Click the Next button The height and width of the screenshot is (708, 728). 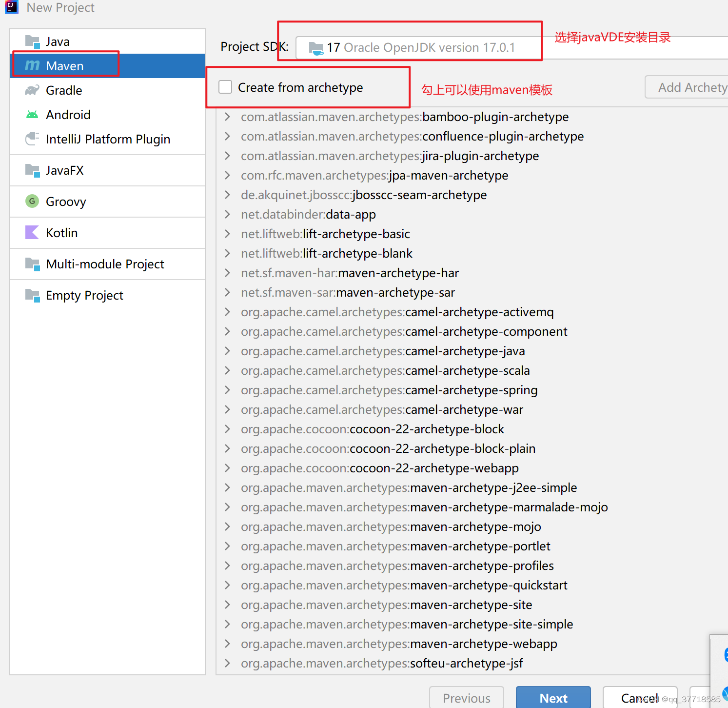[x=553, y=698]
